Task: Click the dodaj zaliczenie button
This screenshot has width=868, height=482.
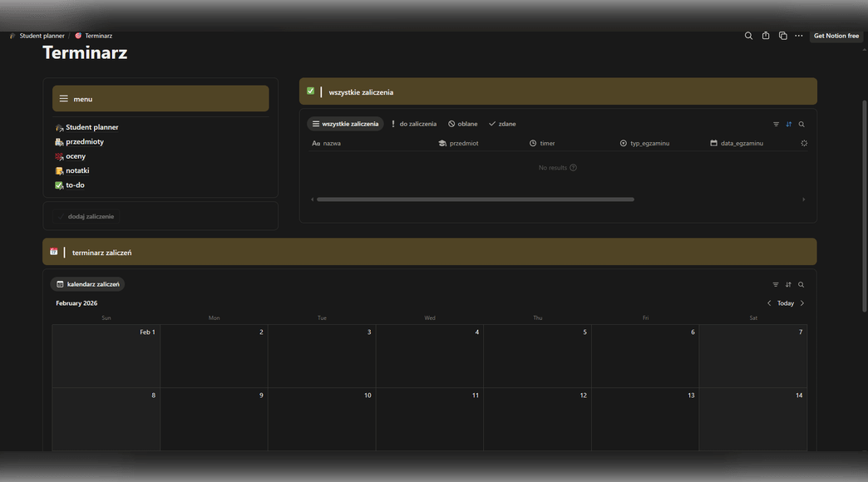Action: coord(91,216)
